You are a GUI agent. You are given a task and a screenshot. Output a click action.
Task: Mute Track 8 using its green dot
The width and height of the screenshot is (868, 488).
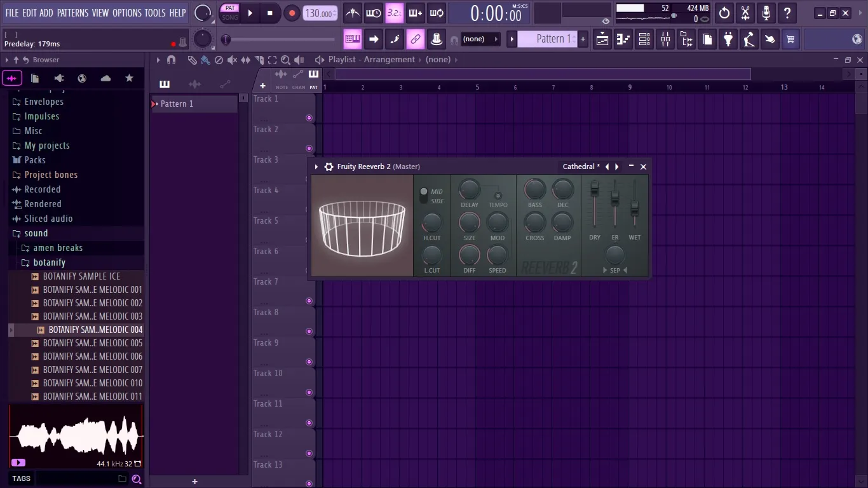pyautogui.click(x=309, y=331)
